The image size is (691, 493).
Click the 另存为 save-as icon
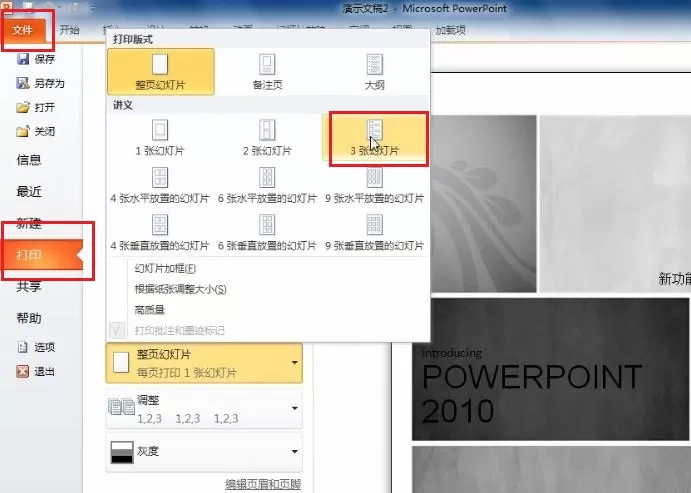pyautogui.click(x=23, y=83)
